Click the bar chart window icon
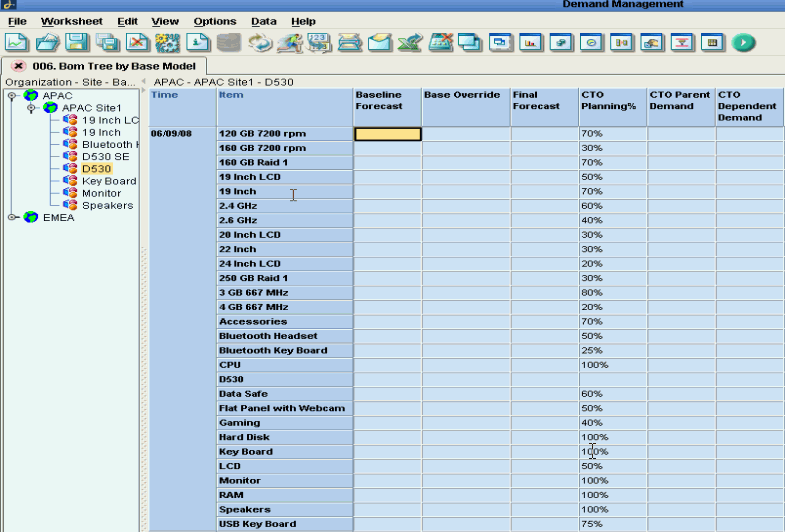Screen dimensions: 785x532 [531, 43]
